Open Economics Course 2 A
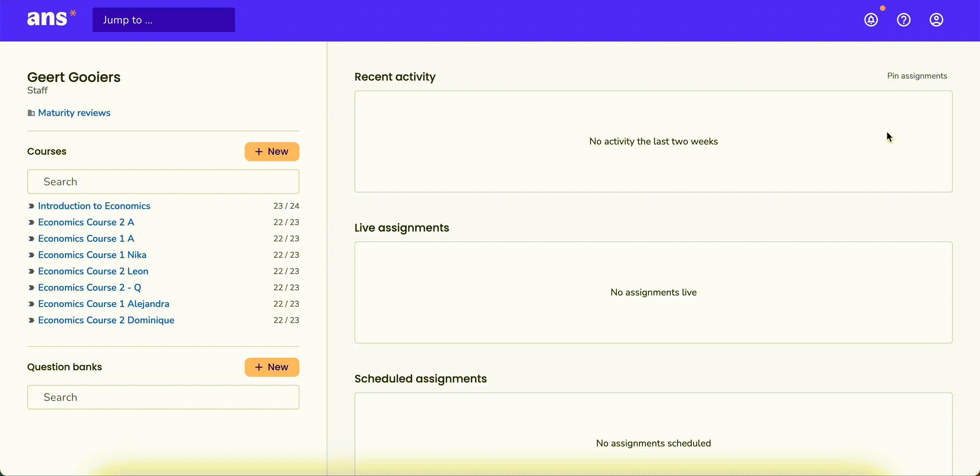The width and height of the screenshot is (980, 476). point(86,222)
